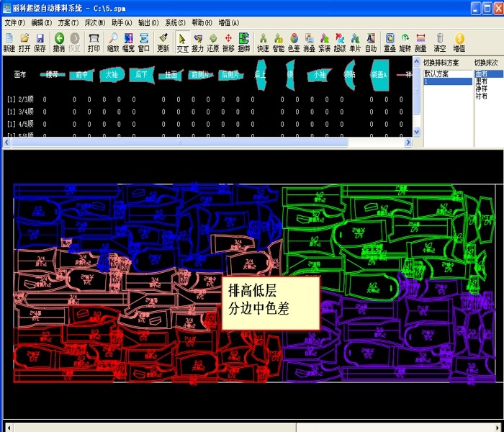Open the 输出(O) menu
This screenshot has height=432, width=504.
click(148, 23)
